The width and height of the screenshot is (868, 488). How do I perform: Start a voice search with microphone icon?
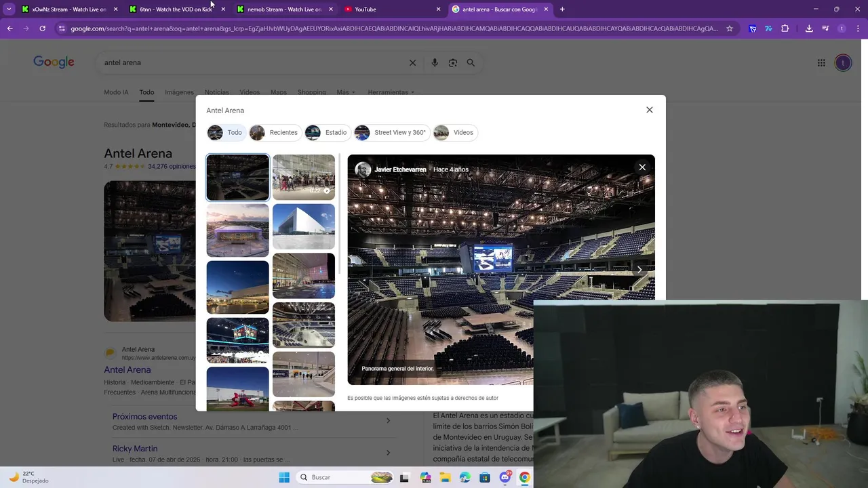(435, 62)
